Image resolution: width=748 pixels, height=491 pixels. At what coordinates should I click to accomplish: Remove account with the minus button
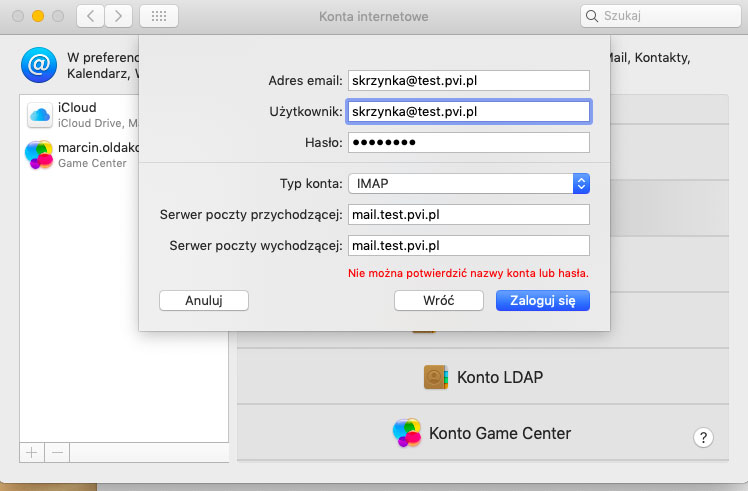[x=57, y=452]
